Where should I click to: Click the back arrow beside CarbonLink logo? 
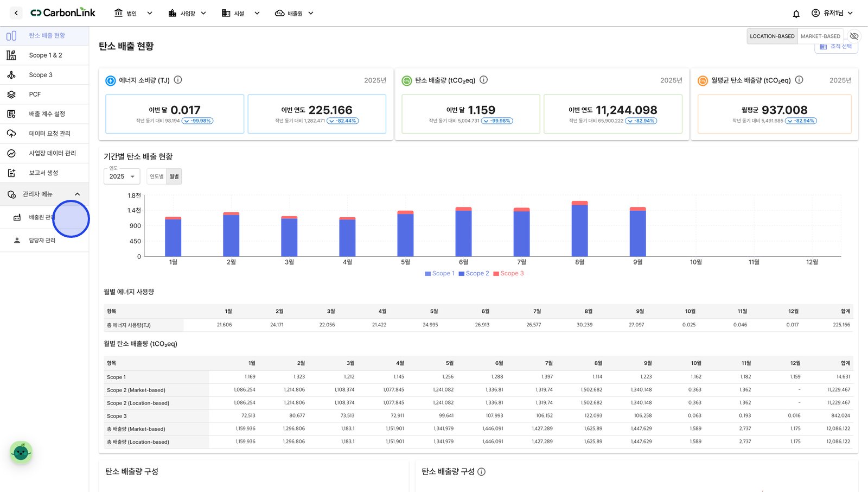coord(16,13)
